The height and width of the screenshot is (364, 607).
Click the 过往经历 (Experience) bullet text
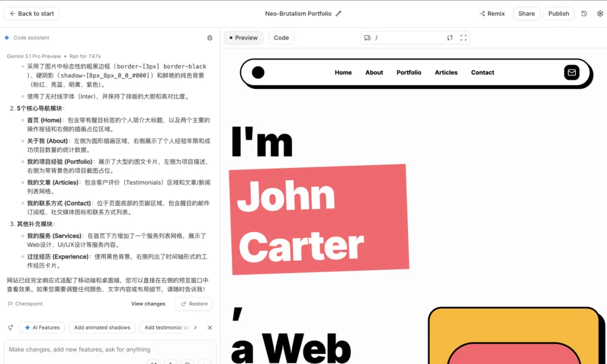point(119,261)
